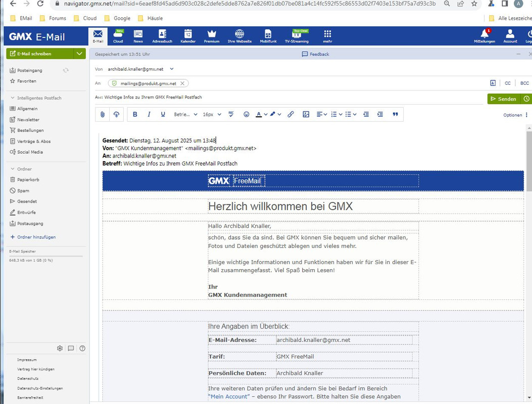Refresh the inbox with the reload icon
This screenshot has height=404, width=532.
(x=66, y=70)
